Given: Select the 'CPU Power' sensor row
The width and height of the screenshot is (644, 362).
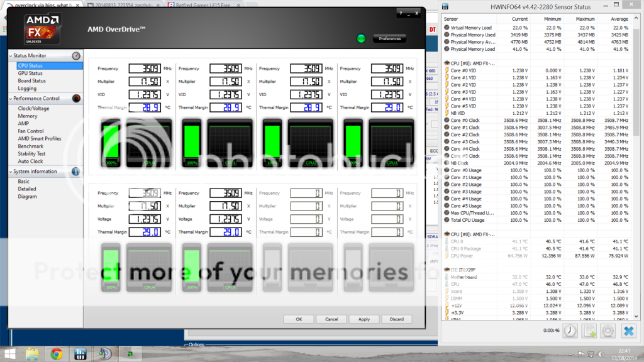Looking at the screenshot, I should 536,256.
